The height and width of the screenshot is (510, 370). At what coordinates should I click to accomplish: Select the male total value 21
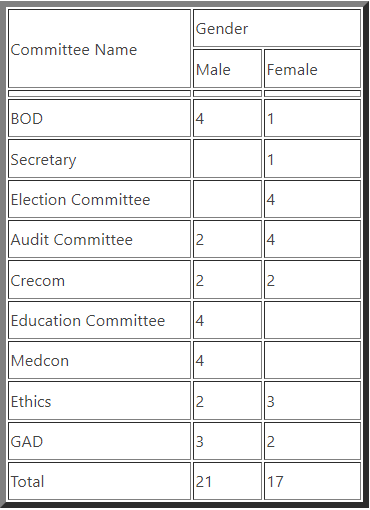227,481
